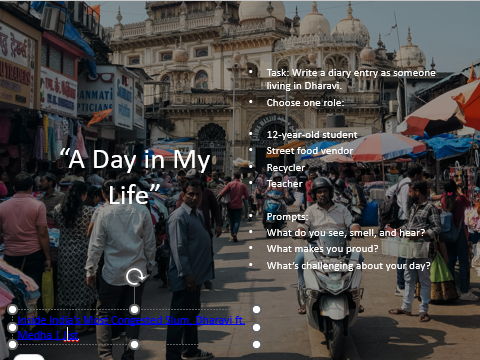Click the 'Task: Write a diary entry' bullet
Image resolution: width=480 pixels, height=360 pixels.
pos(351,79)
